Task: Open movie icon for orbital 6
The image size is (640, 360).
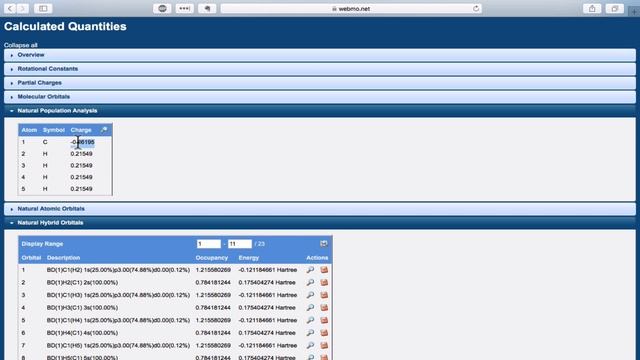Action: click(324, 333)
